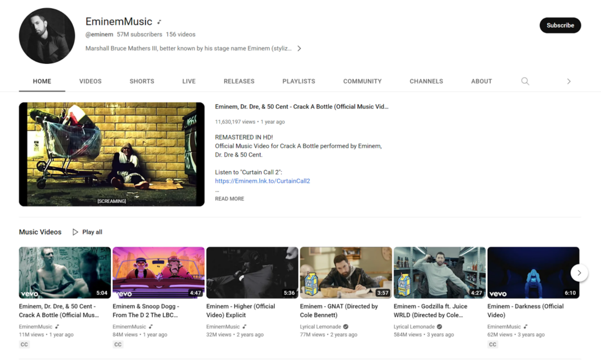Click the CC badge under From The D 2 The LBC
Viewport: 601px width, 364px height.
tap(117, 345)
